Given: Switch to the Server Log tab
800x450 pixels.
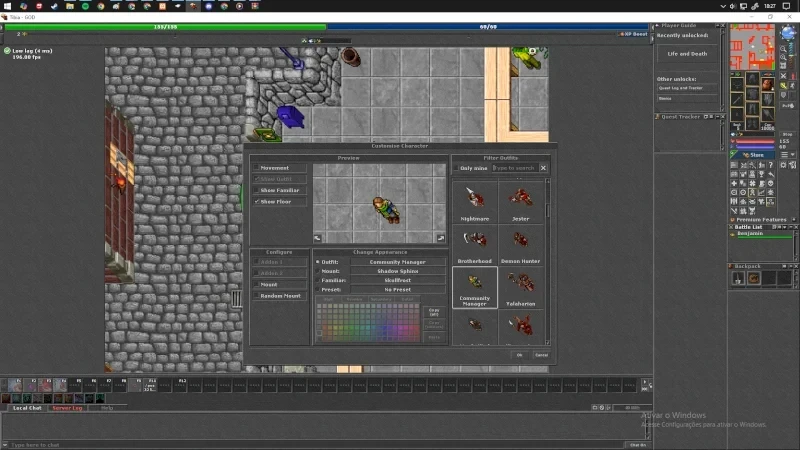Looking at the screenshot, I should coord(67,408).
